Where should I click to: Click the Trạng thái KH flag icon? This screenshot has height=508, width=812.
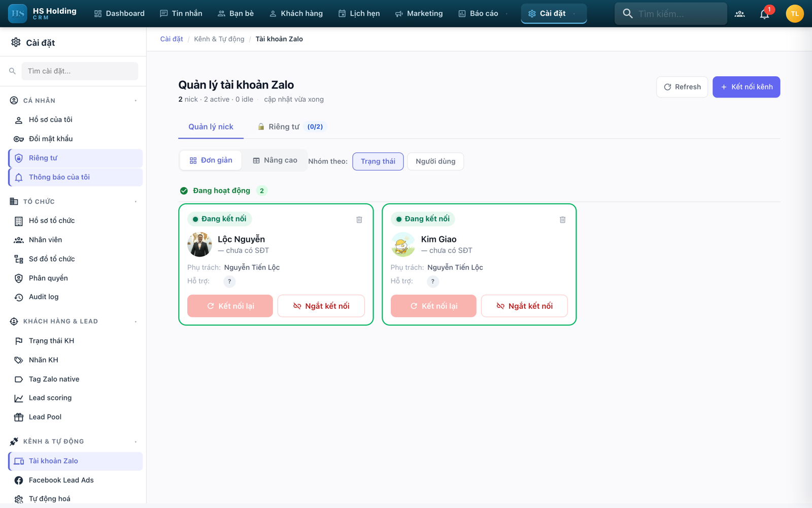19,341
